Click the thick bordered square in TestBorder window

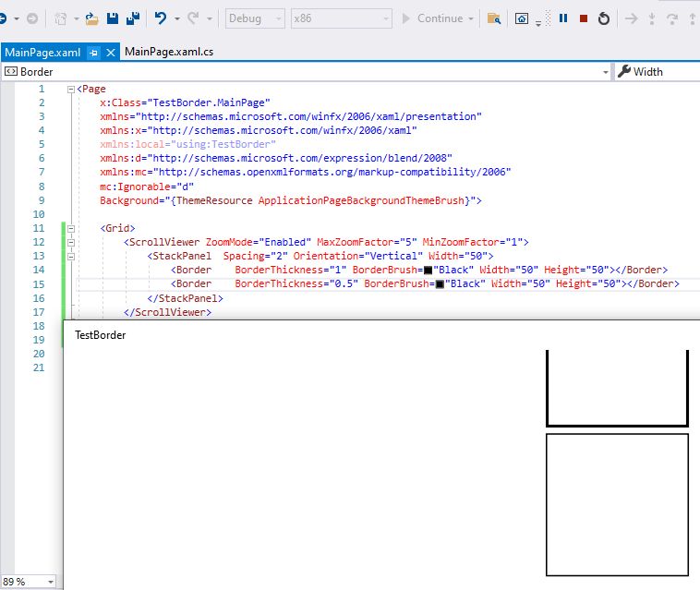pos(617,389)
